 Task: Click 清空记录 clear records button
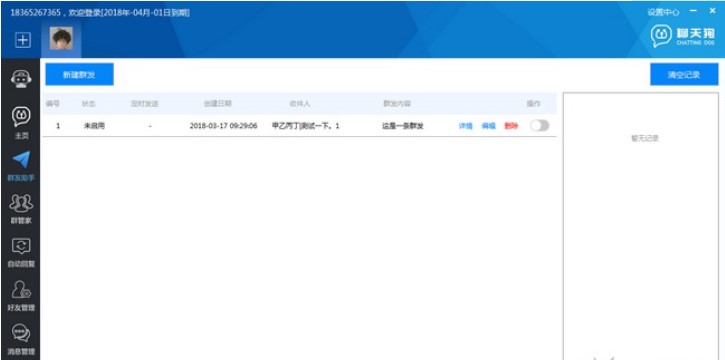[x=684, y=74]
